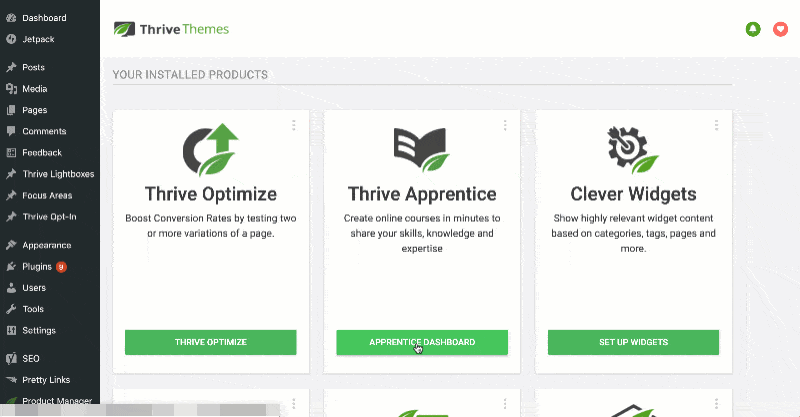Click the Jetpack icon in sidebar

[x=11, y=39]
